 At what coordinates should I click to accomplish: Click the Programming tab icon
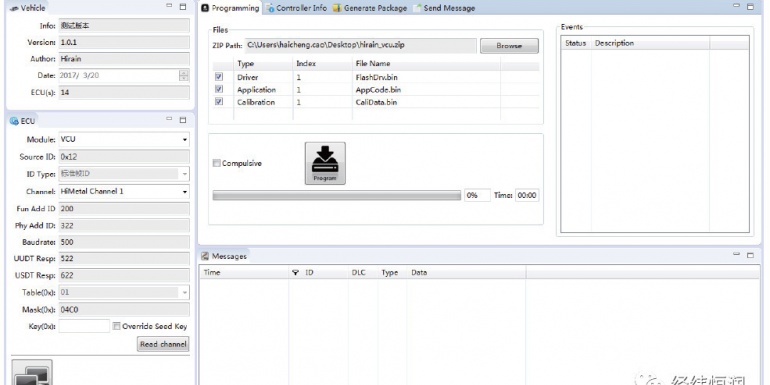(x=205, y=8)
